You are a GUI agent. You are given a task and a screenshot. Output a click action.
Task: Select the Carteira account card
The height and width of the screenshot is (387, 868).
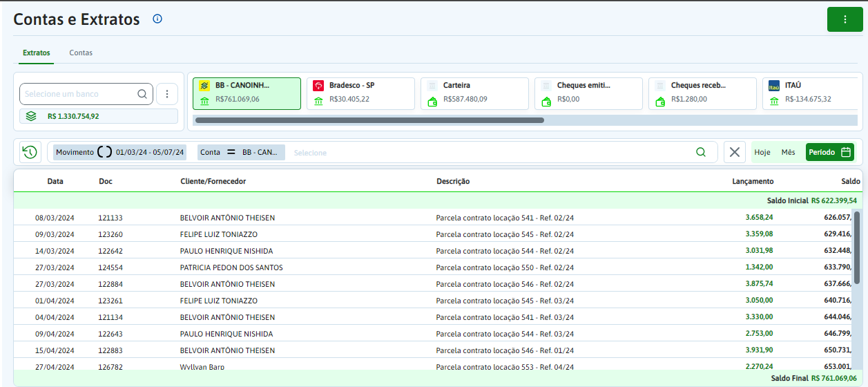[x=475, y=93]
